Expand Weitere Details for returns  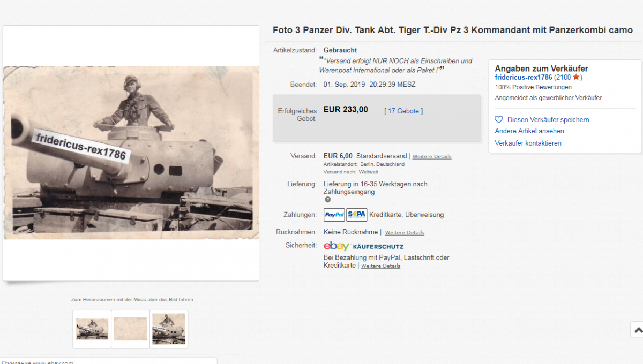click(405, 233)
